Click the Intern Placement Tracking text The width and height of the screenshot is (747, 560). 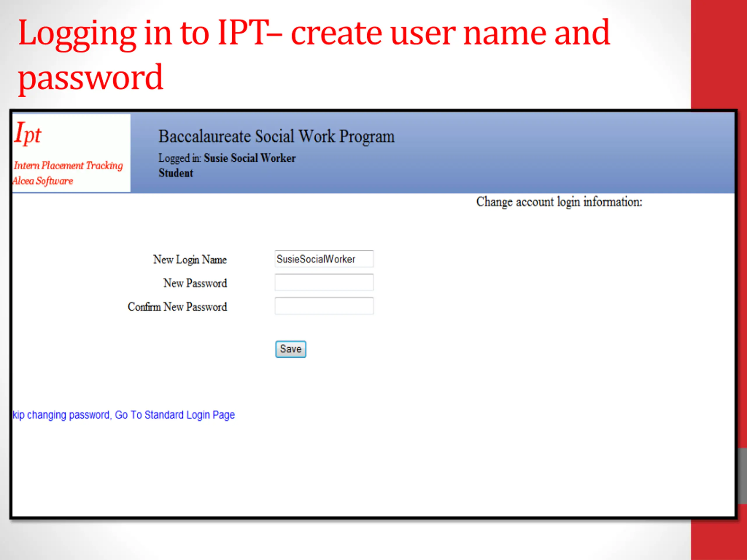click(x=68, y=165)
